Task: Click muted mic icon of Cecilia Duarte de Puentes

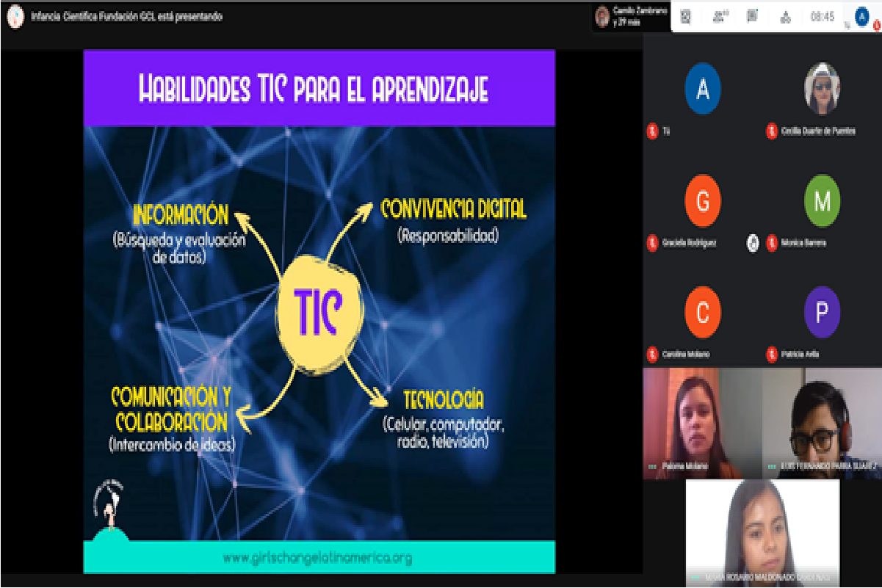Action: point(771,131)
